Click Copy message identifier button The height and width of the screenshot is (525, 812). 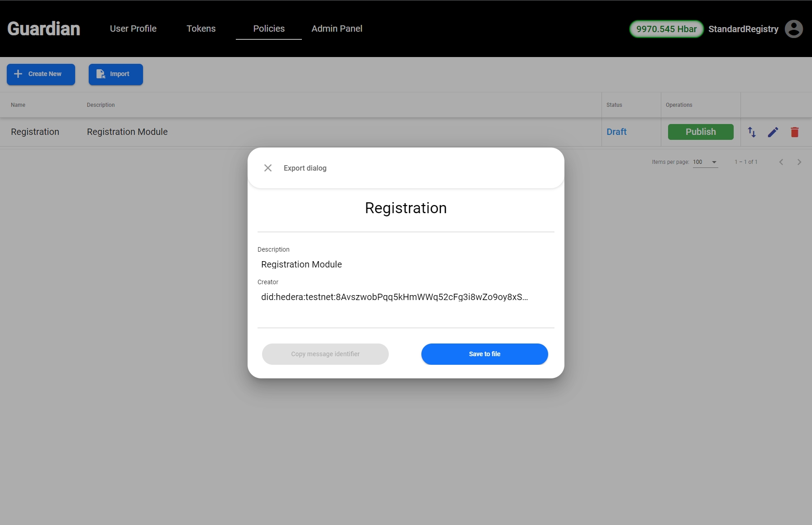(325, 354)
